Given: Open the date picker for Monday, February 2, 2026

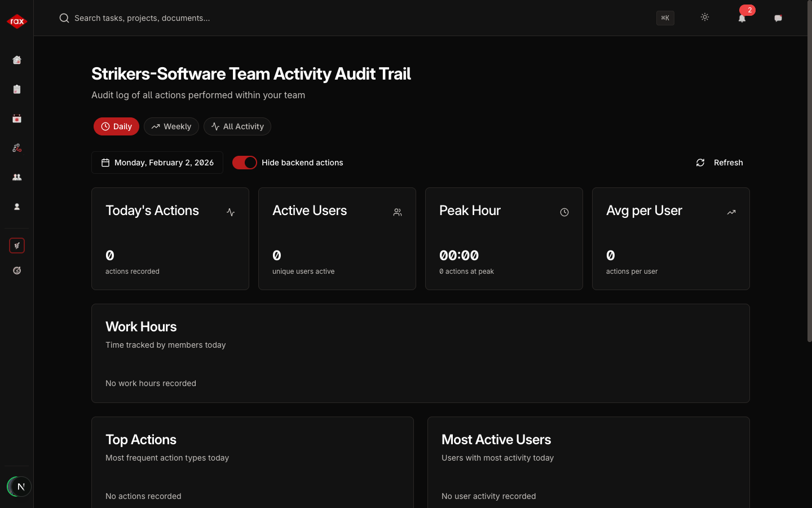Looking at the screenshot, I should point(157,163).
